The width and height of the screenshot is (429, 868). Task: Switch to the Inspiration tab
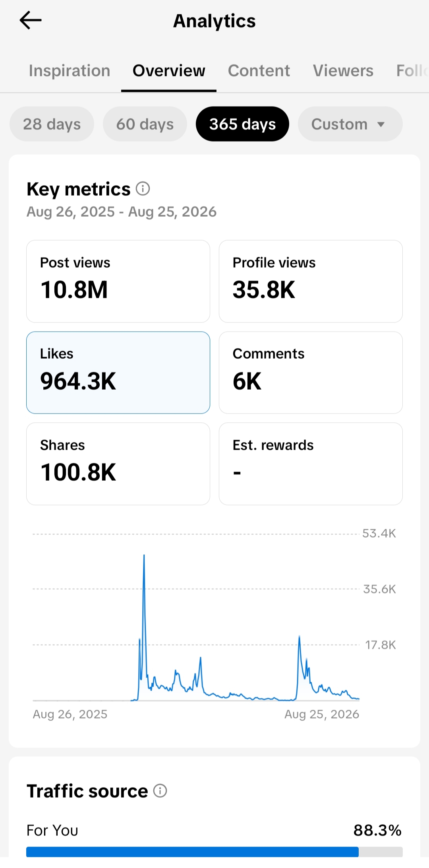[x=70, y=71]
